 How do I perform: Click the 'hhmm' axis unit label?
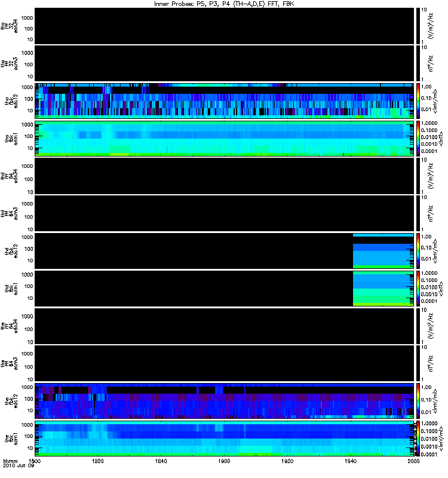click(x=10, y=461)
